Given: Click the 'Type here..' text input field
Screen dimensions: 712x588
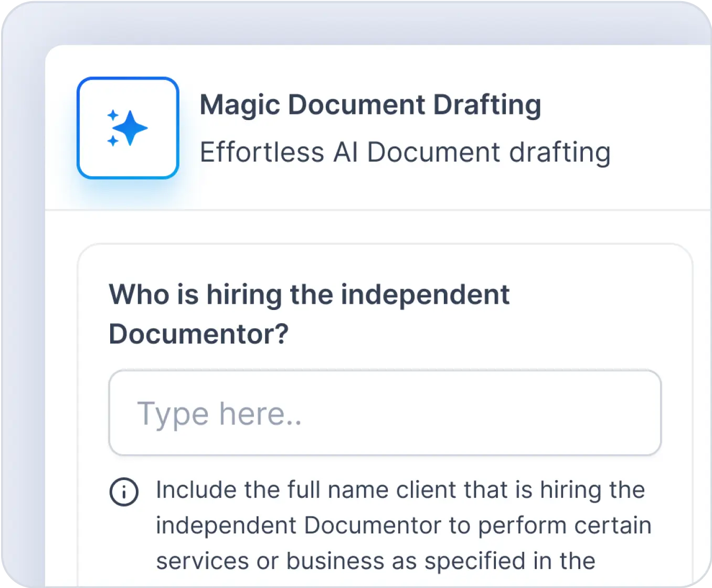Looking at the screenshot, I should [385, 412].
